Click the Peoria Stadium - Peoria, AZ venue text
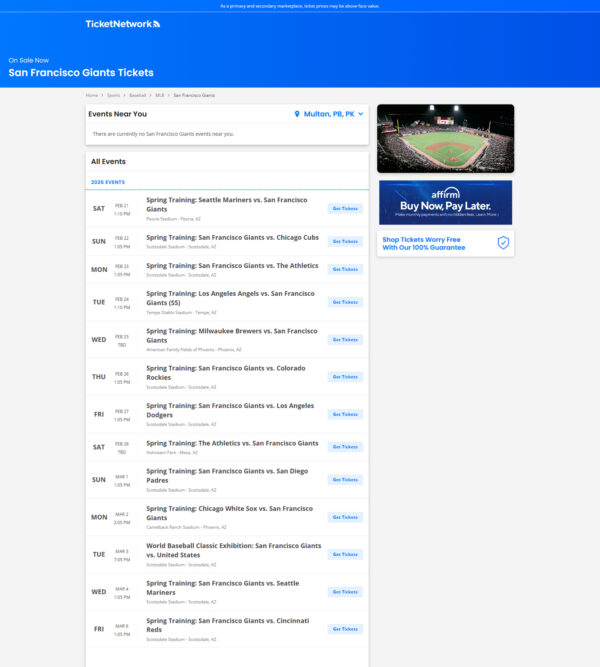 173,219
